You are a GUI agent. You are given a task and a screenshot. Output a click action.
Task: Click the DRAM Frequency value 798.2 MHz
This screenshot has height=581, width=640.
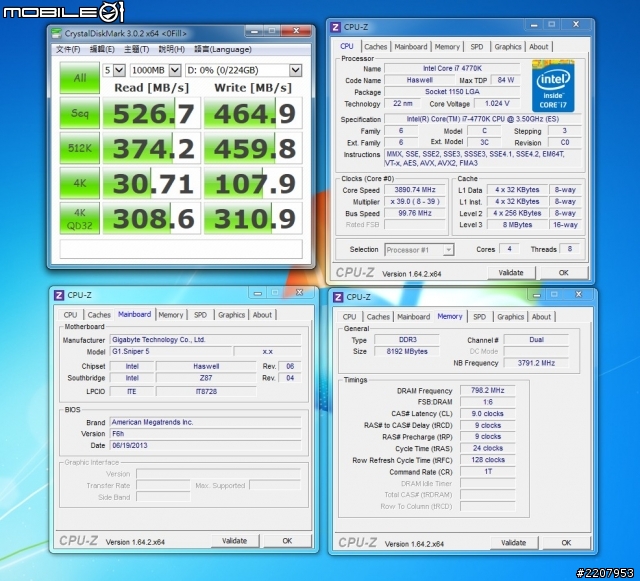[487, 390]
